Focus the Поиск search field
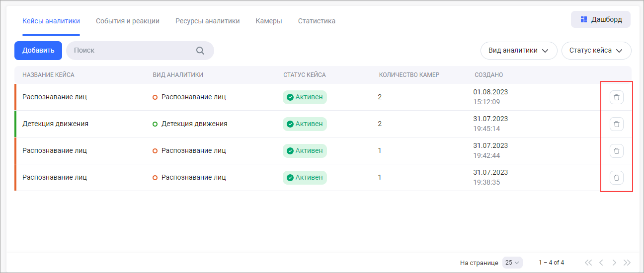The width and height of the screenshot is (644, 273). [x=132, y=51]
